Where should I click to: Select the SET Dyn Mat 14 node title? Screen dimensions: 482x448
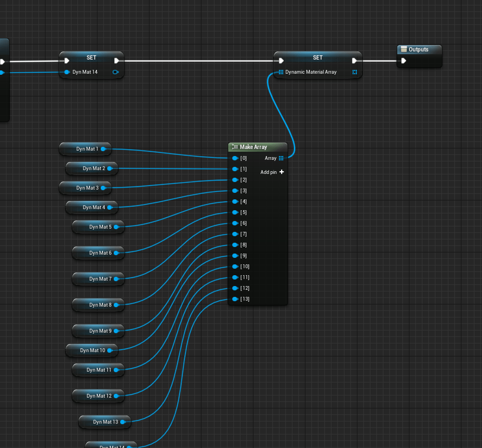point(91,57)
